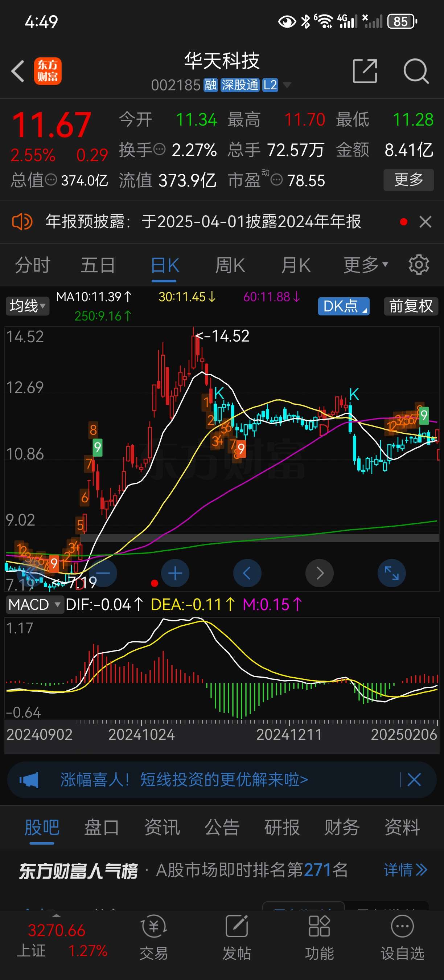Zoom out chart with minus button
The image size is (444, 980).
(103, 573)
